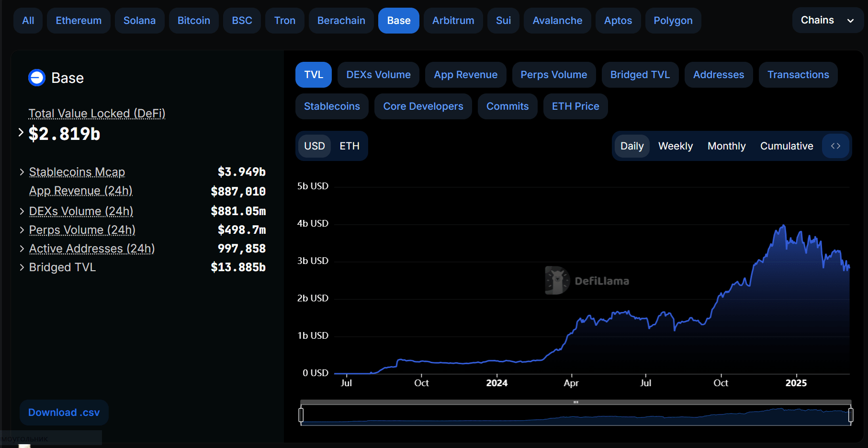The width and height of the screenshot is (868, 448).
Task: Switch to the Ethereum chain
Action: point(79,21)
